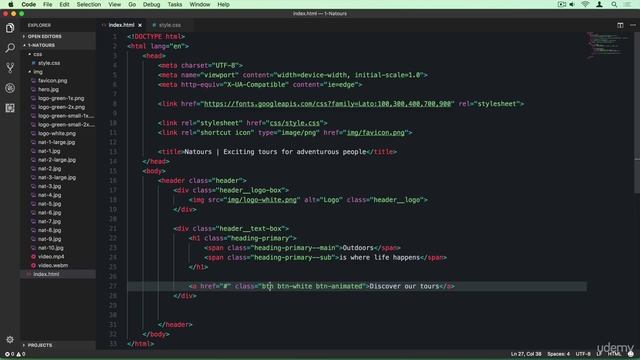Viewport: 640px width, 360px height.
Task: Close the index.html editor tab
Action: pyautogui.click(x=140, y=25)
